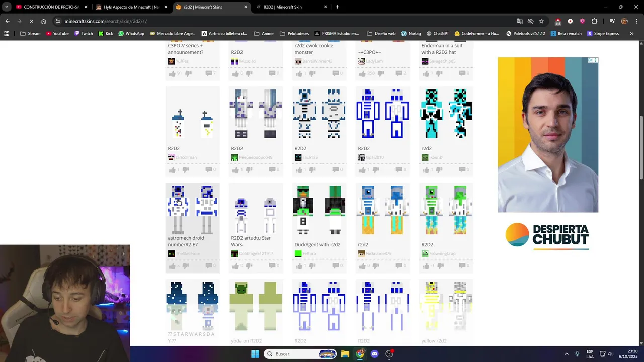
Task: Open media controls in Chrome toolbar
Action: [x=612, y=21]
